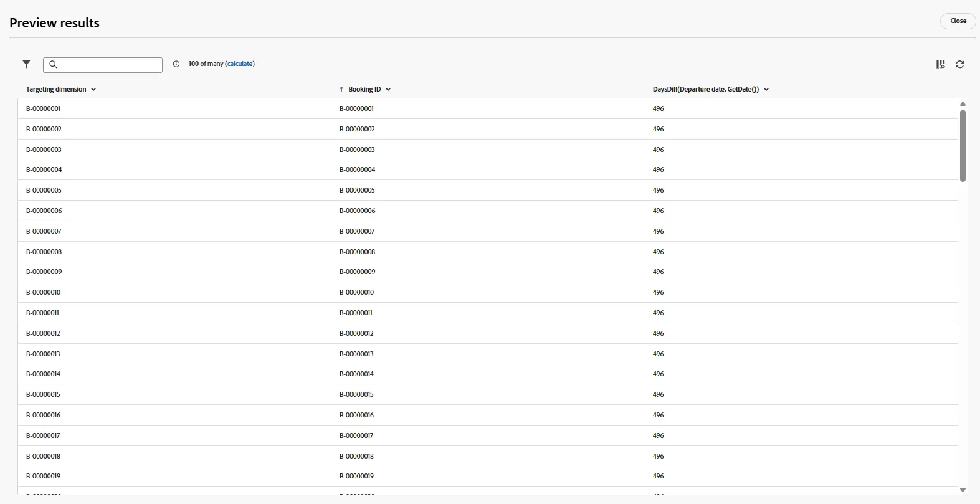980x504 pixels.
Task: Click the search magnifier icon
Action: point(54,65)
